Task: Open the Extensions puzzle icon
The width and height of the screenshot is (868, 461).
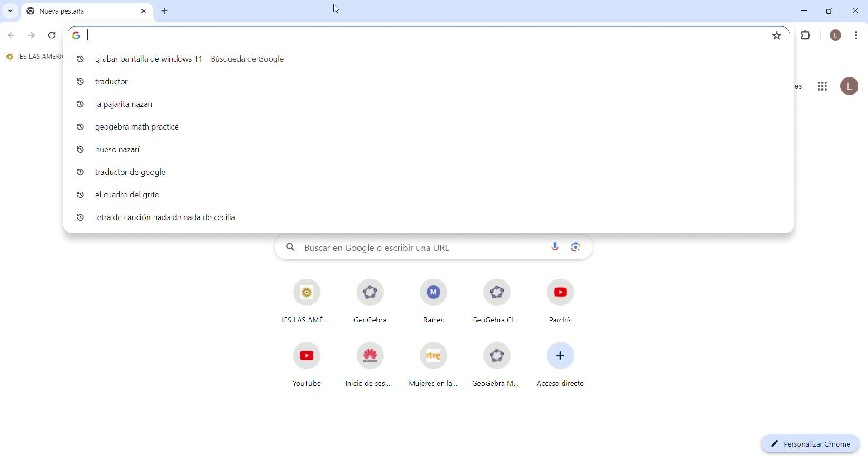Action: pyautogui.click(x=806, y=35)
